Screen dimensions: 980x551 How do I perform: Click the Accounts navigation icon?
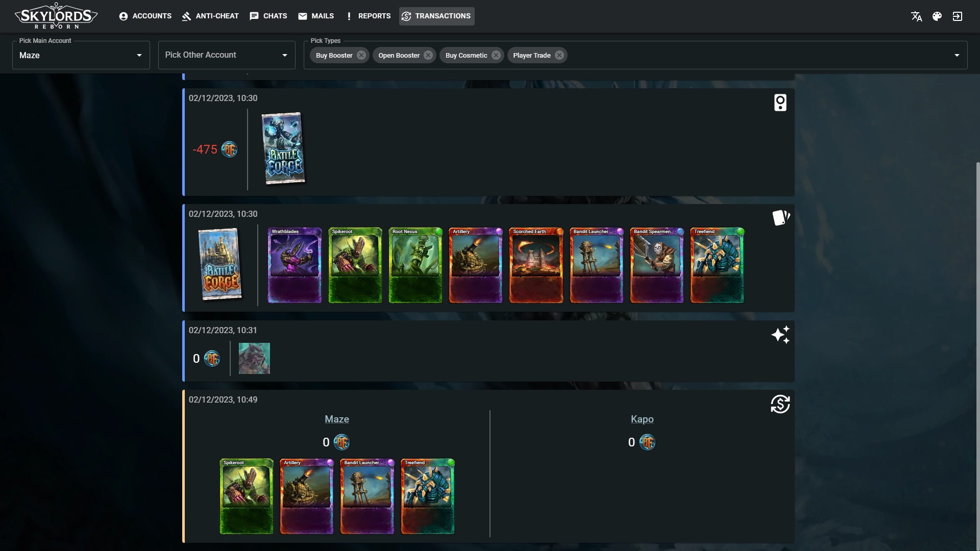click(x=123, y=16)
